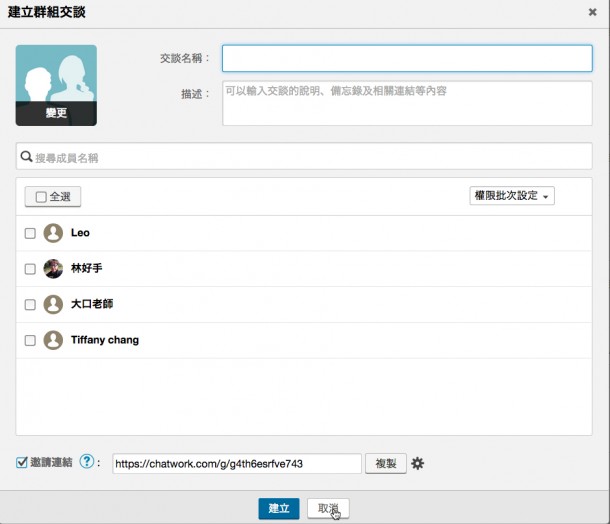Click the name text Leo
Image resolution: width=610 pixels, height=524 pixels.
[80, 233]
